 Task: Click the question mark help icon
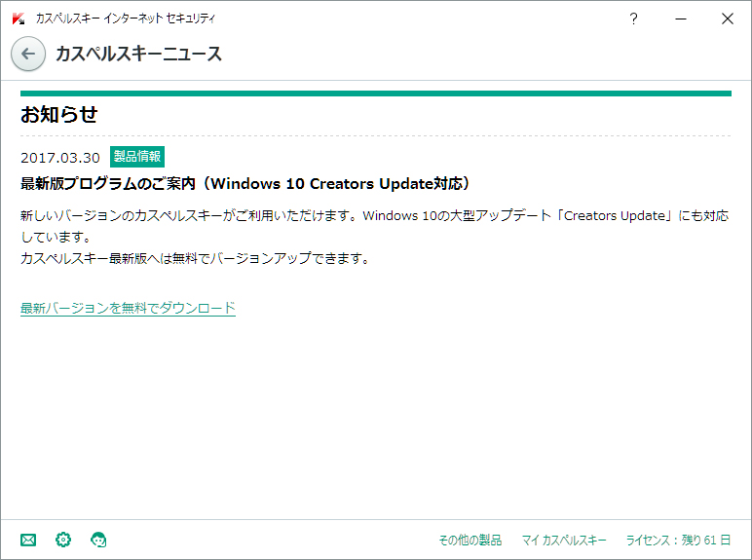634,19
